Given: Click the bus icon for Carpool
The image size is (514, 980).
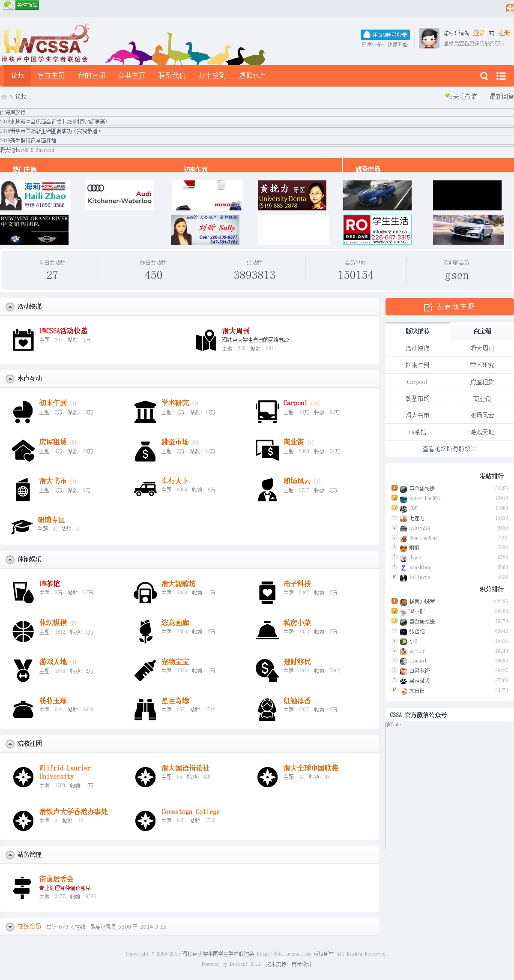Looking at the screenshot, I should point(267,412).
